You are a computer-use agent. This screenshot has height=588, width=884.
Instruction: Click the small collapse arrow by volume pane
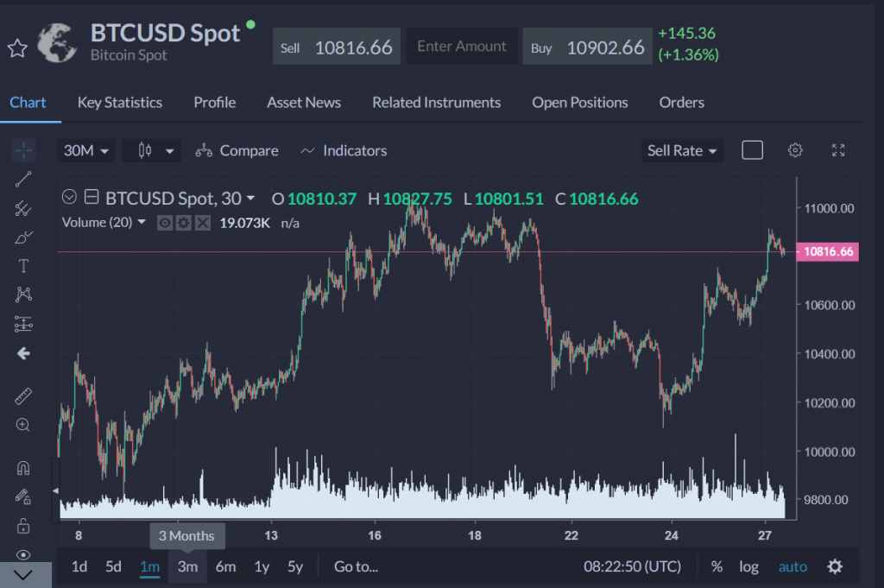[x=55, y=490]
